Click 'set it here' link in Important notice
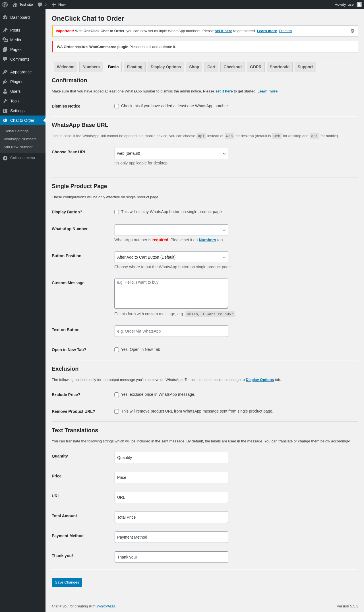364x612 pixels. (224, 31)
